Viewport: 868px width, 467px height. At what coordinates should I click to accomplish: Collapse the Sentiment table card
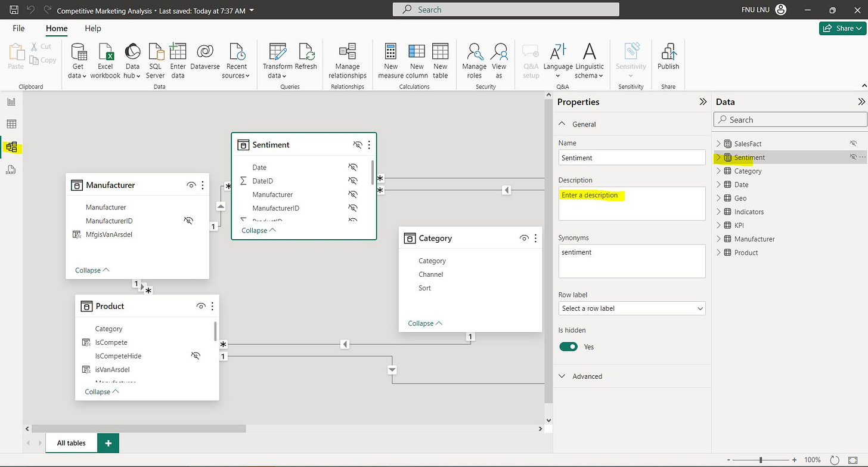[x=259, y=230]
